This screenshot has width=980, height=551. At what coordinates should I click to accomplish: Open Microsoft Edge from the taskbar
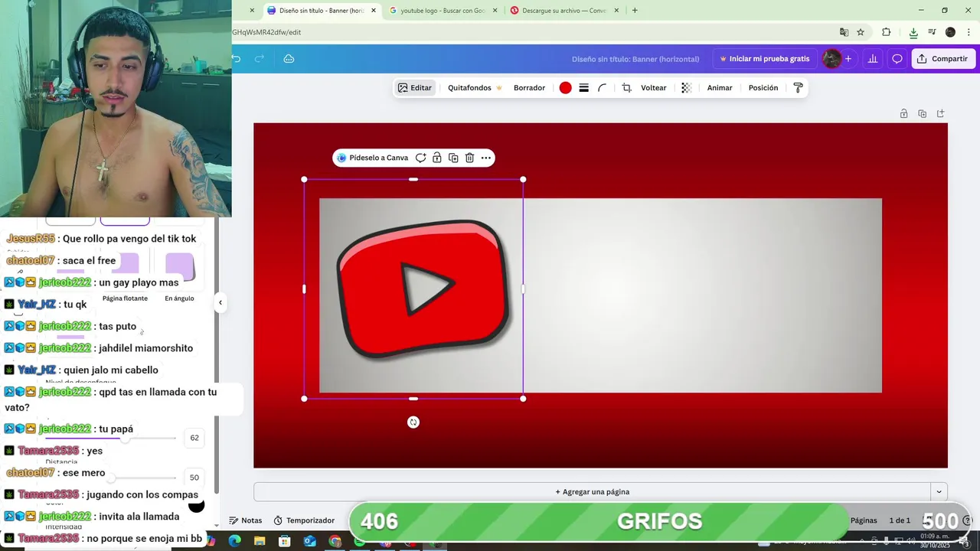pyautogui.click(x=234, y=541)
